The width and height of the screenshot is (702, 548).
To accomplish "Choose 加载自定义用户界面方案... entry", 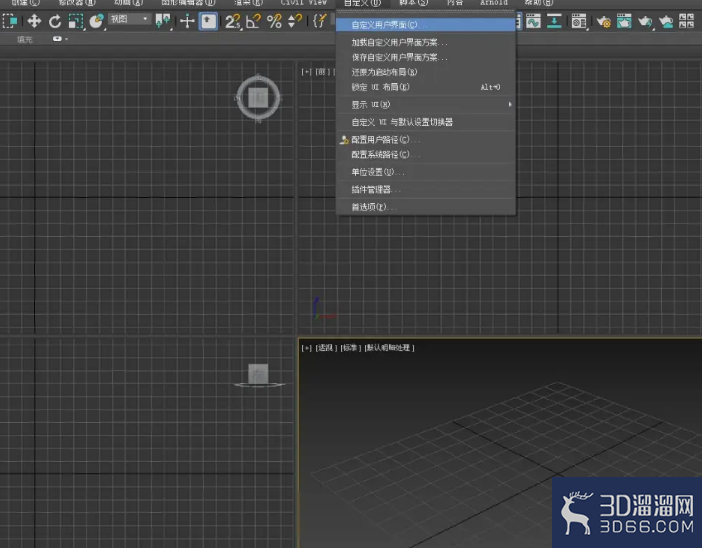I will [x=426, y=43].
